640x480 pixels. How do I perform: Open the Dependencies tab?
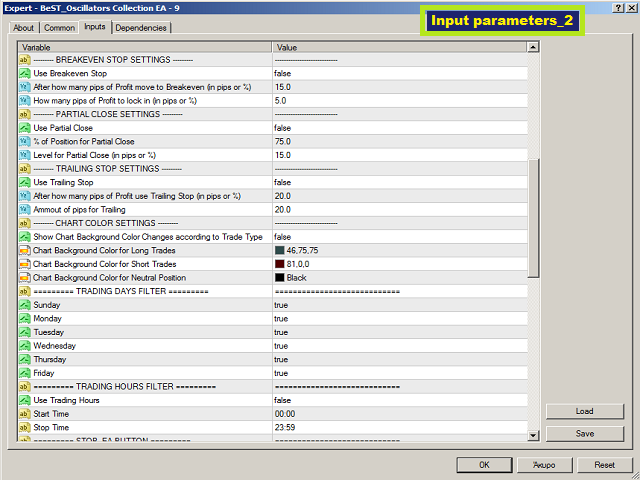141,28
